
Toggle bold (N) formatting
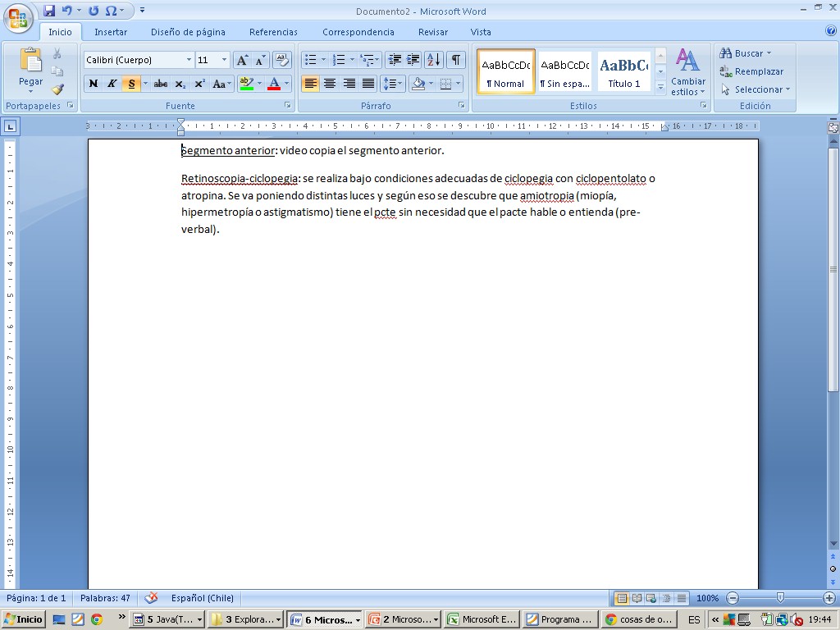pos(93,84)
